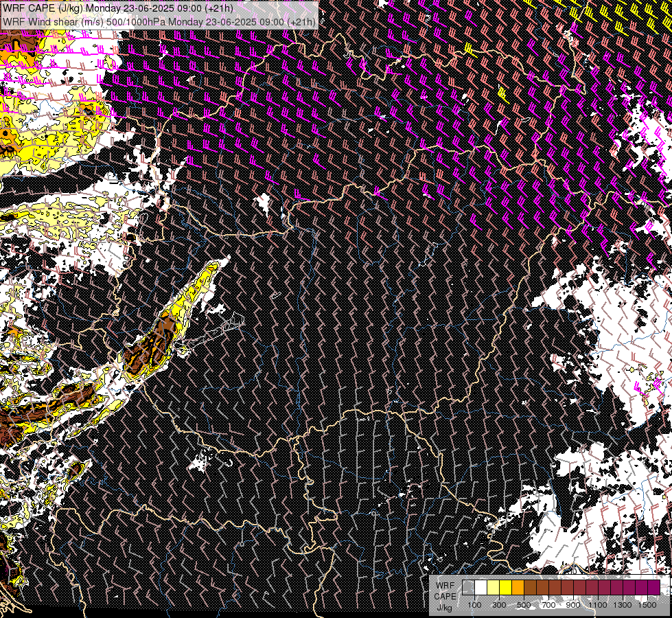This screenshot has width=672, height=618.
Task: Click the orange 400–500 legend swatch
Action: coord(518,587)
